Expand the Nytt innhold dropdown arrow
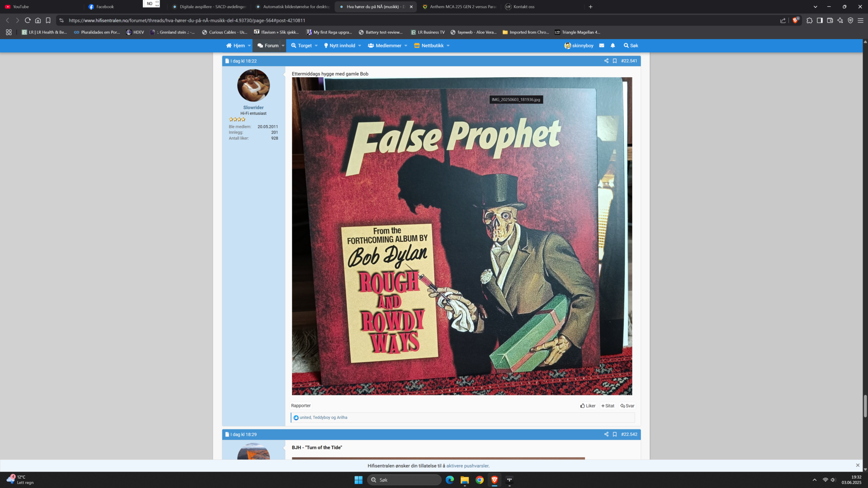The height and width of the screenshot is (488, 868). pyautogui.click(x=359, y=46)
